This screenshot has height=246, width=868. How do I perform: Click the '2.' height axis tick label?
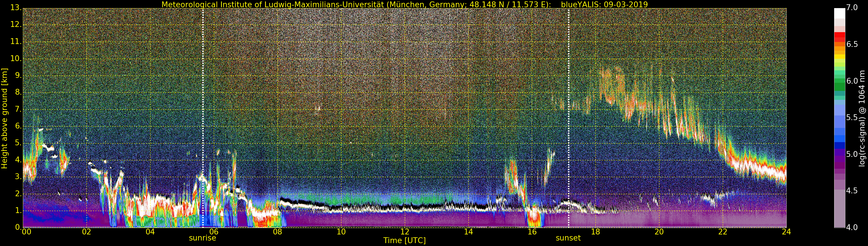(18, 193)
